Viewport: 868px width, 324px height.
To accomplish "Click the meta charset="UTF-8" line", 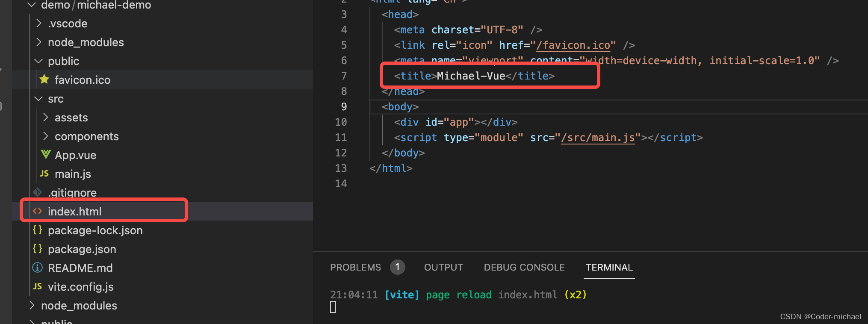I will (468, 29).
